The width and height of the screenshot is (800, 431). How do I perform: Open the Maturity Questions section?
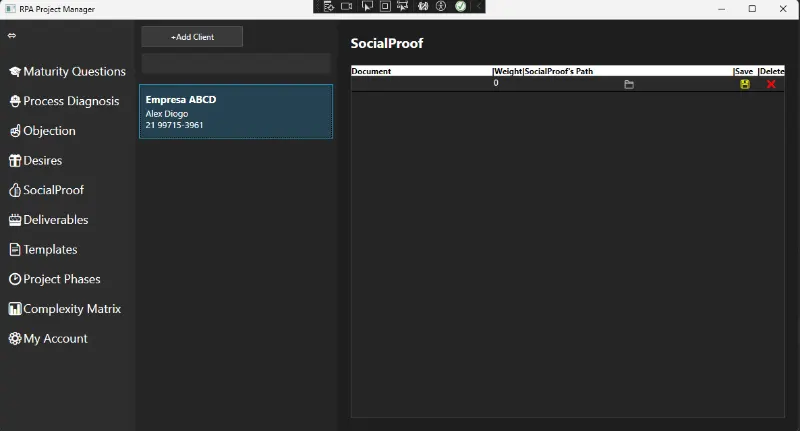tap(74, 72)
